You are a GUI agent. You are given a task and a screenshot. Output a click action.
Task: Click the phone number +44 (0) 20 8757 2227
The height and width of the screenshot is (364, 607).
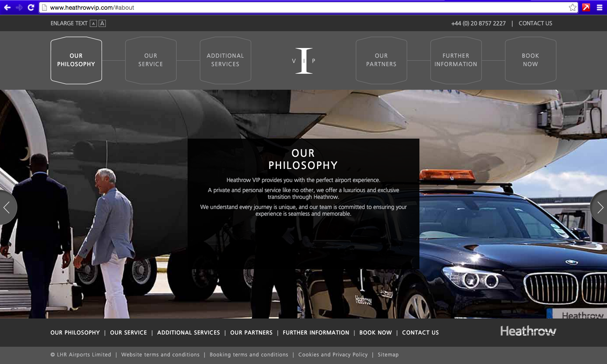(x=478, y=24)
